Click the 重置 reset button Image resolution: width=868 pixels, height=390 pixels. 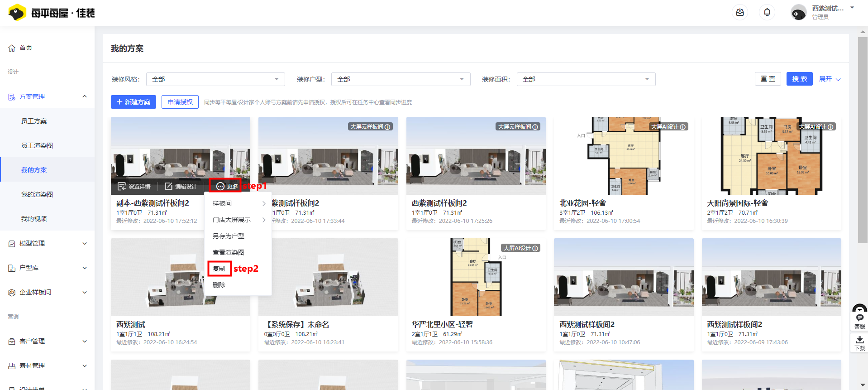pos(768,79)
